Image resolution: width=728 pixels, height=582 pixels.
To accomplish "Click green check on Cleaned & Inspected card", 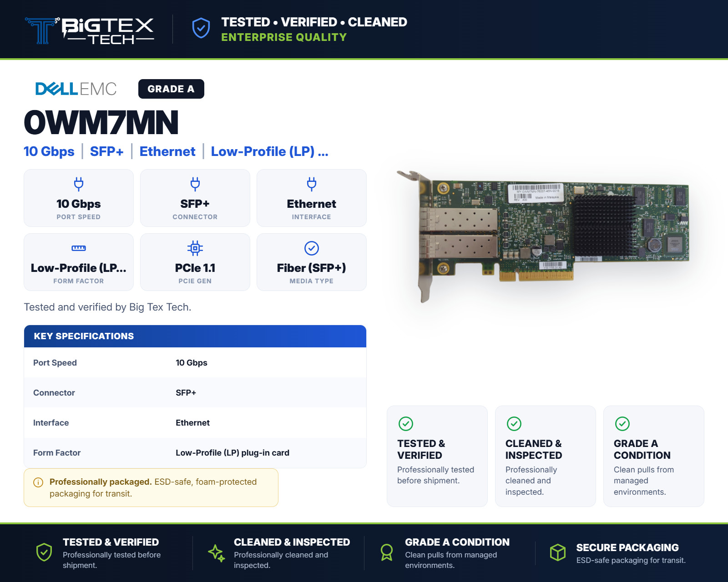I will 514,424.
